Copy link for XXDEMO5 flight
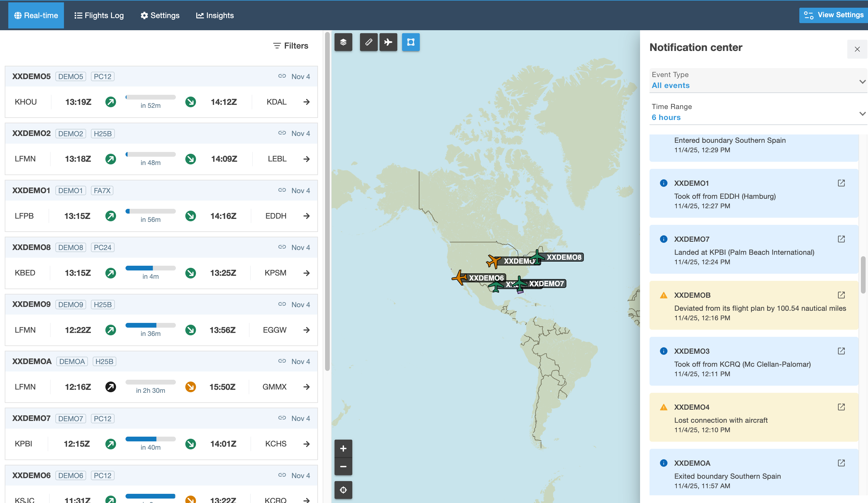 point(282,76)
